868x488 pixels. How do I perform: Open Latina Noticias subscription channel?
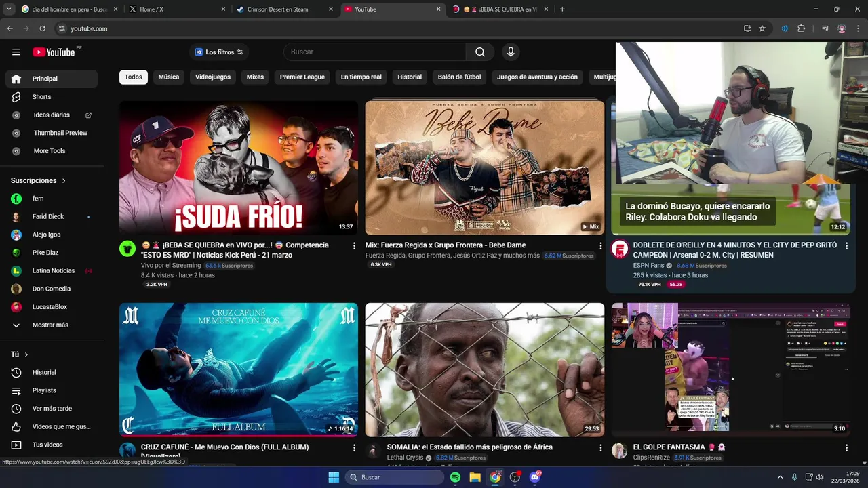(x=52, y=271)
